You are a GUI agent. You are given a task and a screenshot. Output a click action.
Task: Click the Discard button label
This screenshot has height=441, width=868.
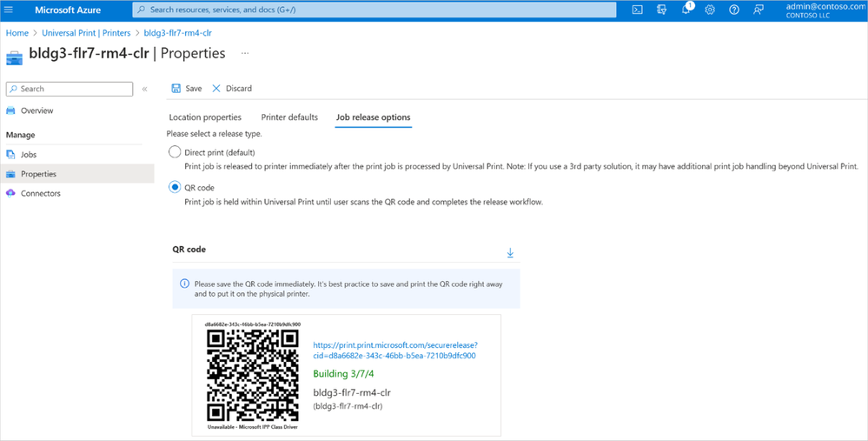(239, 89)
